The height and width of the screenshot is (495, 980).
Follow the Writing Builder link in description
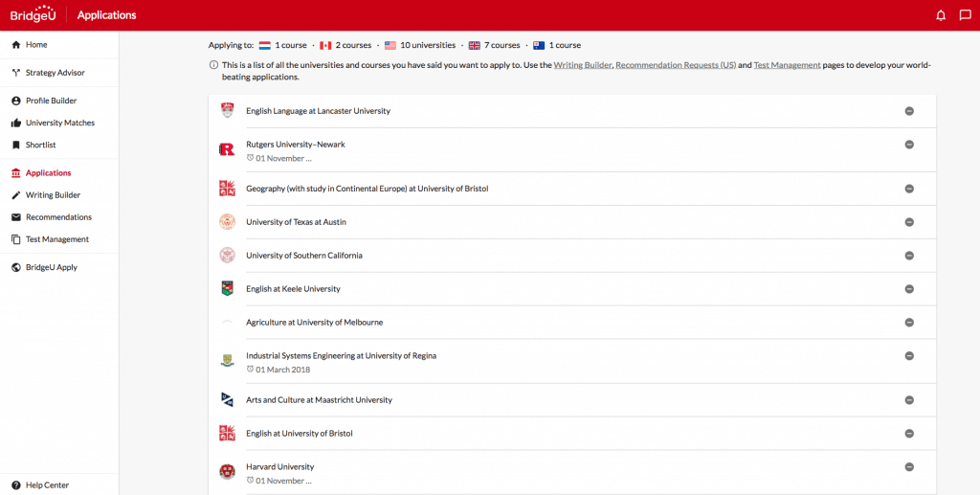583,65
